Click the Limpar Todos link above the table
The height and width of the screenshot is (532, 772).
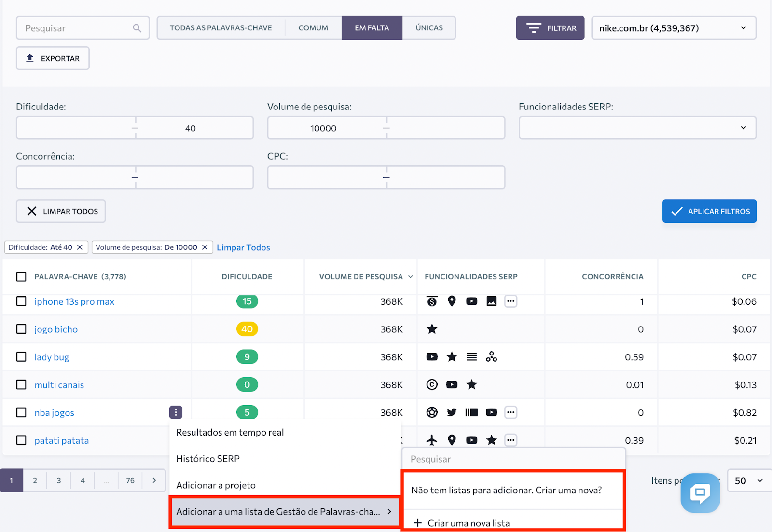(x=243, y=247)
